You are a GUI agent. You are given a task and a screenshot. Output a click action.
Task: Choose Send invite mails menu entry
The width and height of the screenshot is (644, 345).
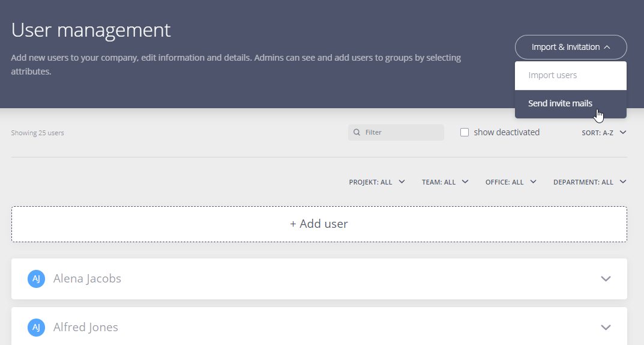(x=571, y=103)
